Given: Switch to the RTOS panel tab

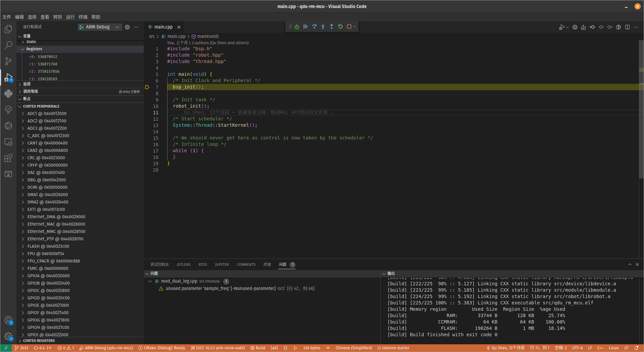Looking at the screenshot, I should (203, 265).
